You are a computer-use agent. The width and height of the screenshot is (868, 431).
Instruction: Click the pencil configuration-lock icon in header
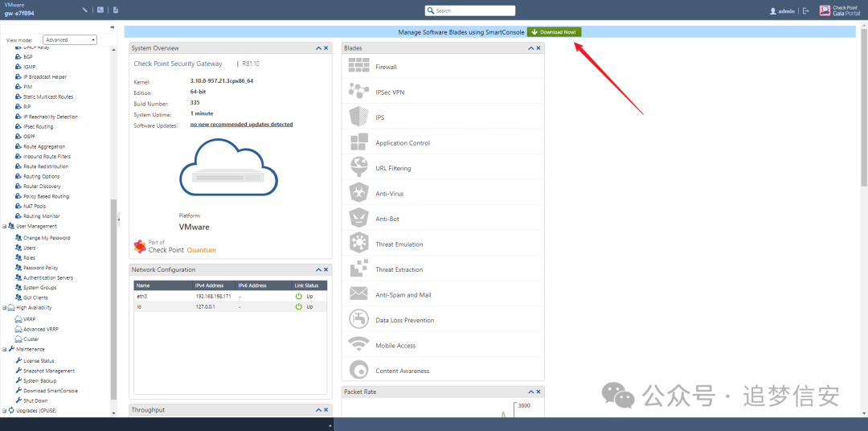[84, 10]
